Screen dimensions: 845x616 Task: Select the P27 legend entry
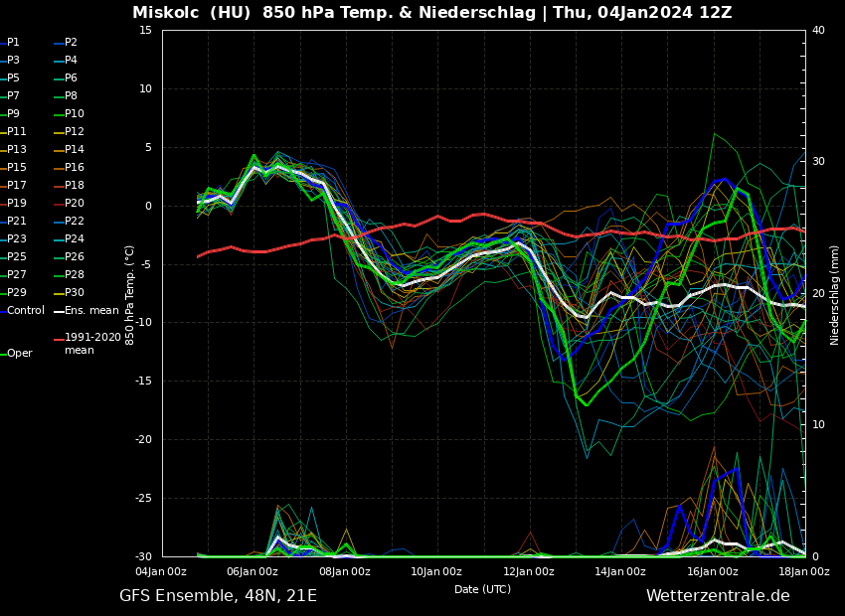[x=16, y=275]
